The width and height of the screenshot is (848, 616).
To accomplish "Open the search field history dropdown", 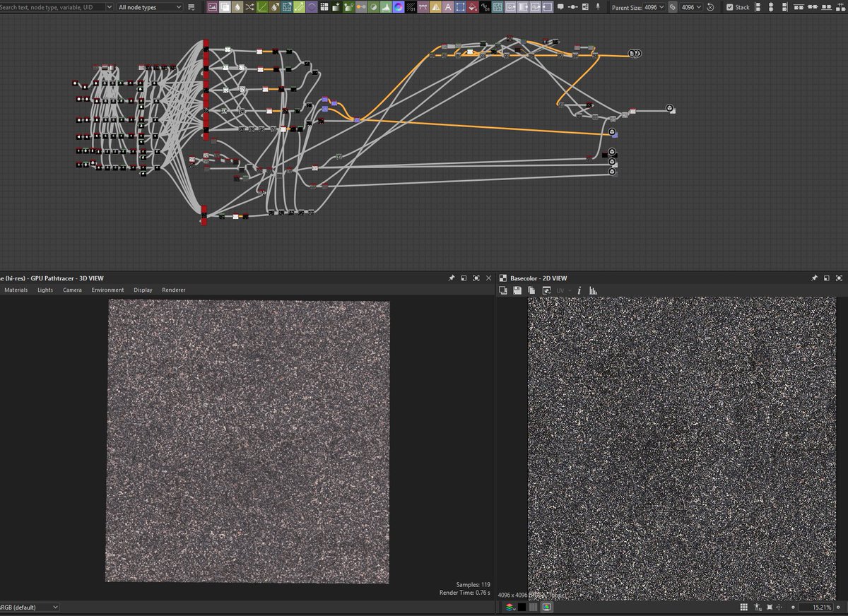I will coord(109,7).
